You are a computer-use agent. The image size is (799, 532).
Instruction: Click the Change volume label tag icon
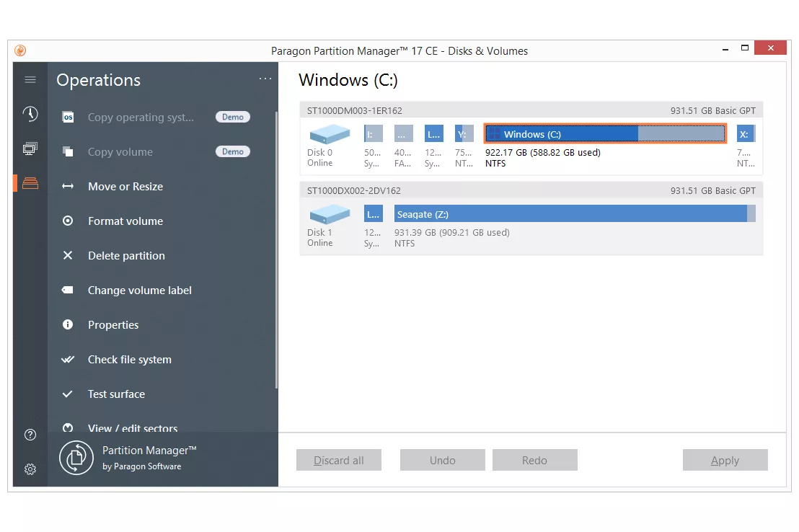tap(68, 290)
